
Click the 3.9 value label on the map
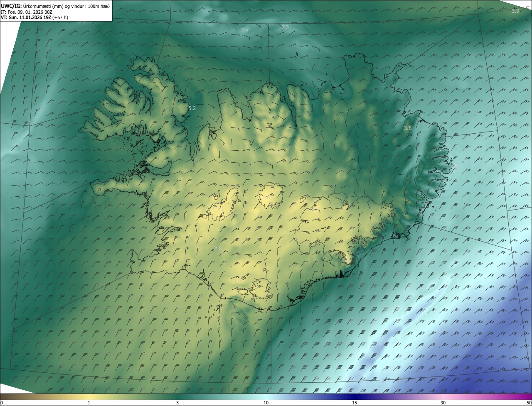(515, 11)
